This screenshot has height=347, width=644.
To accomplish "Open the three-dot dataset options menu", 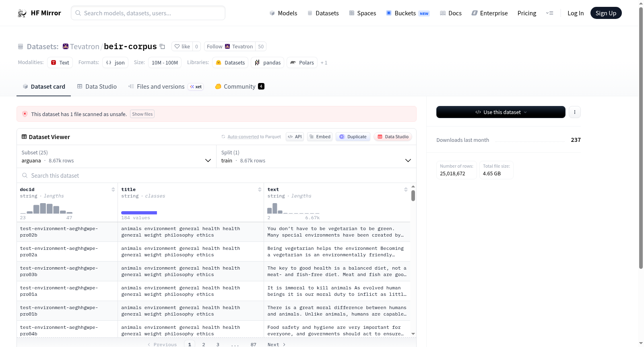I will [x=575, y=112].
